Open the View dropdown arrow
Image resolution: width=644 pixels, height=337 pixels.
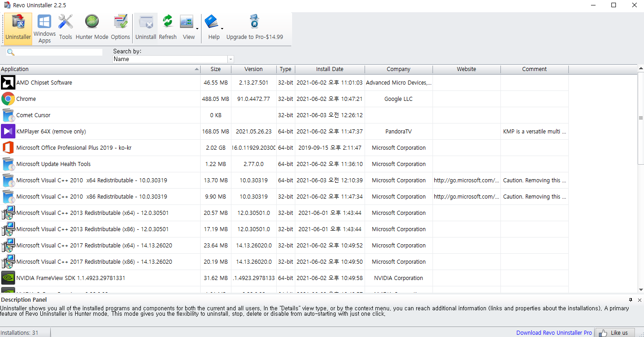(197, 29)
